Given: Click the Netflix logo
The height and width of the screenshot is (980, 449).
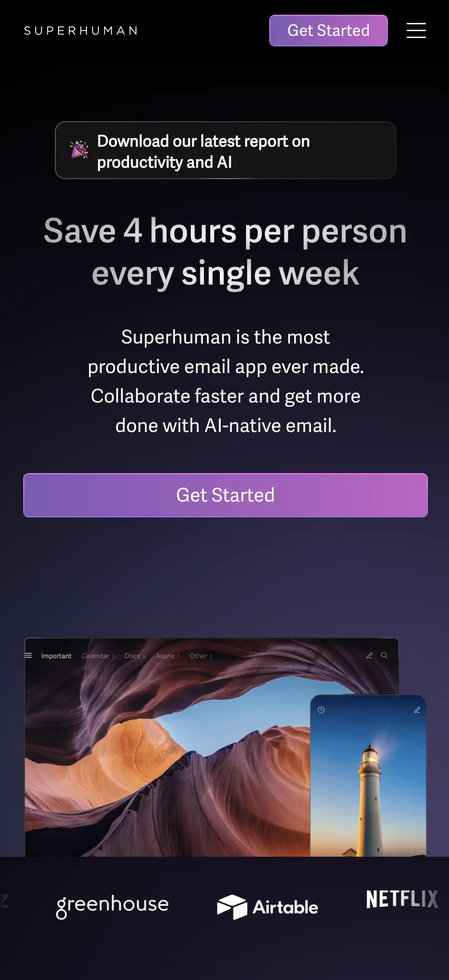Looking at the screenshot, I should (x=402, y=899).
